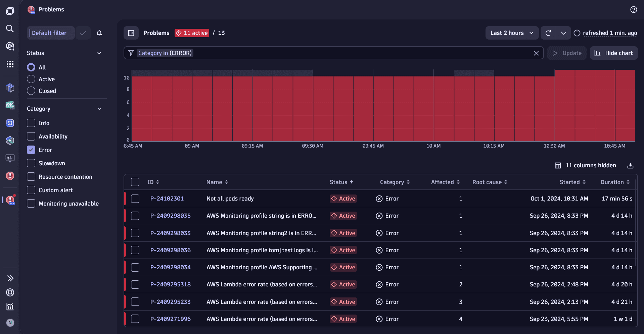Toggle the sidebar panel icon beside Problems
This screenshot has width=644, height=334.
[x=131, y=33]
